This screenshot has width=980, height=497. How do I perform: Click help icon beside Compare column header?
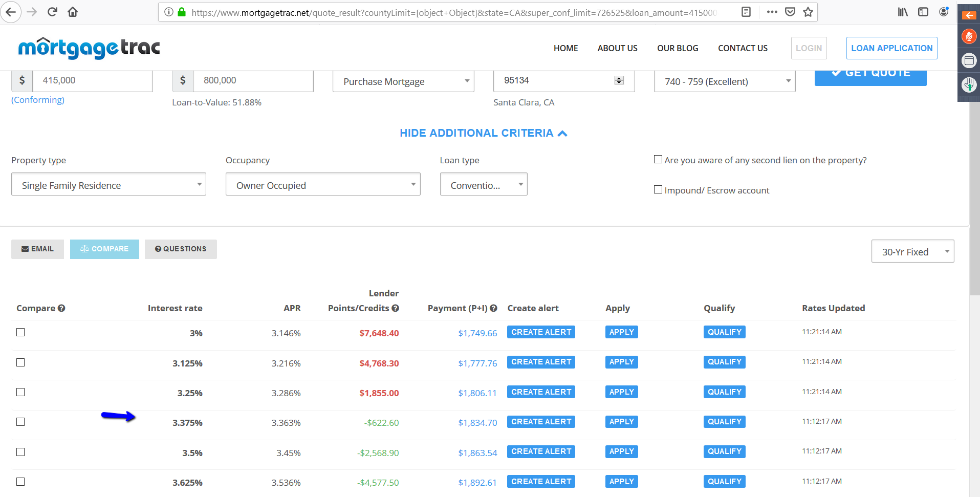tap(61, 308)
